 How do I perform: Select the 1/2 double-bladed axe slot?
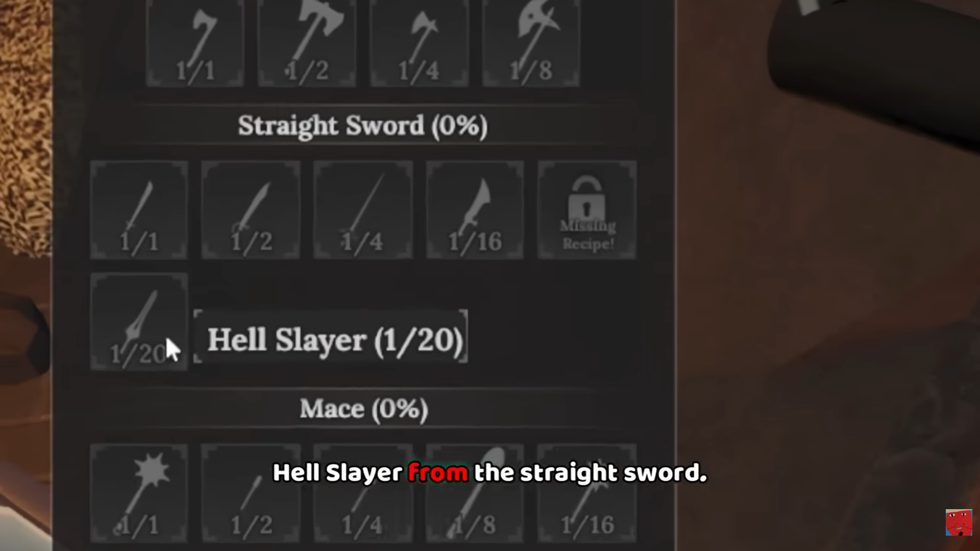click(307, 43)
